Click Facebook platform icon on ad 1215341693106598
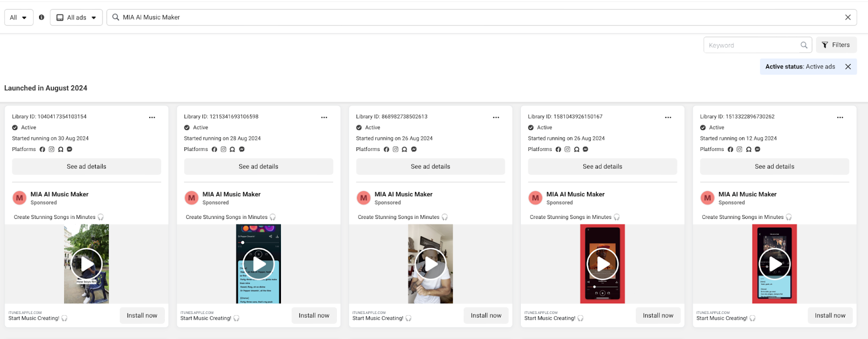The image size is (868, 339). pyautogui.click(x=214, y=149)
